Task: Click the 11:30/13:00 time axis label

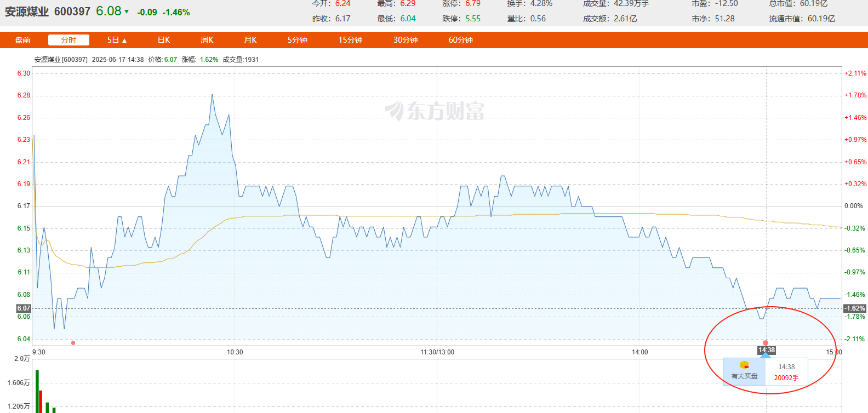Action: (437, 352)
